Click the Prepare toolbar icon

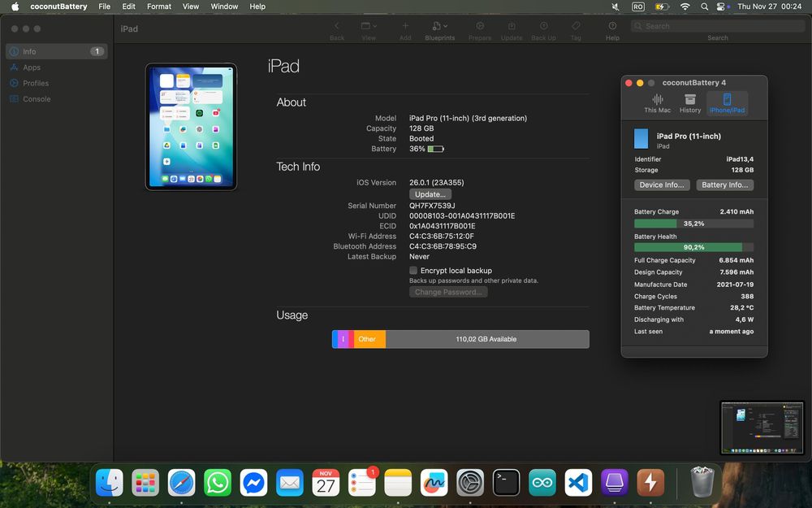(x=480, y=26)
